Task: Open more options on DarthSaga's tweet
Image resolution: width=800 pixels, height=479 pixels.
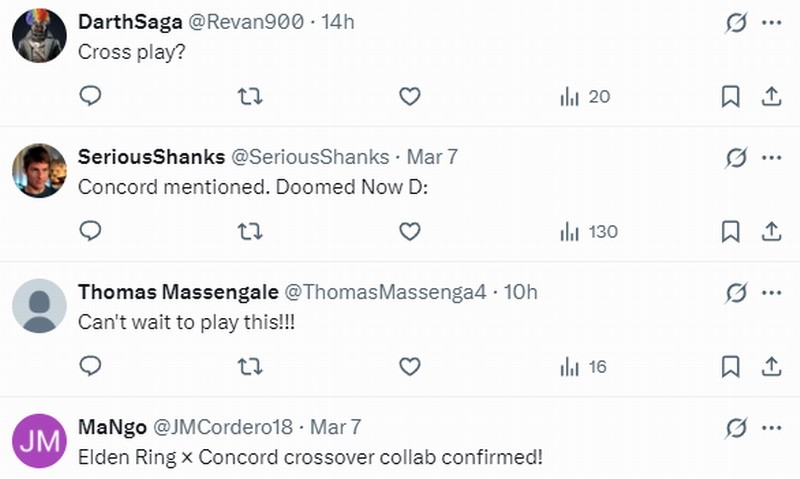Action: pos(771,22)
